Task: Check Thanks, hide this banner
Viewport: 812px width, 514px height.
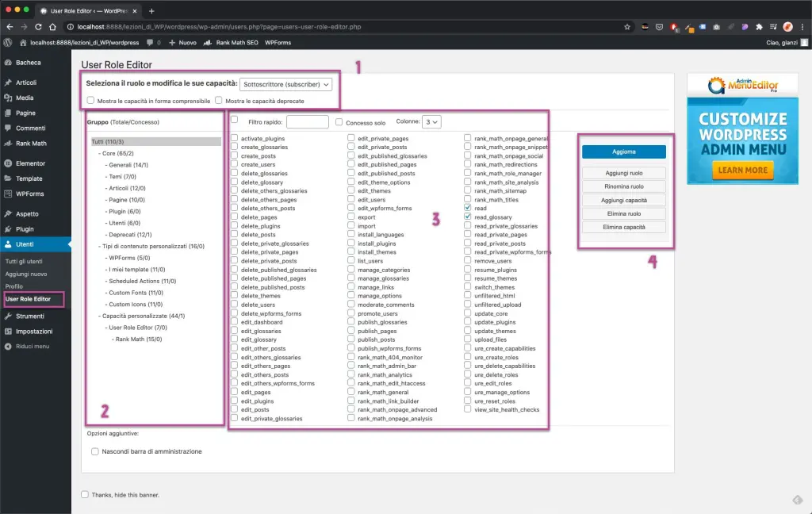Action: point(84,494)
